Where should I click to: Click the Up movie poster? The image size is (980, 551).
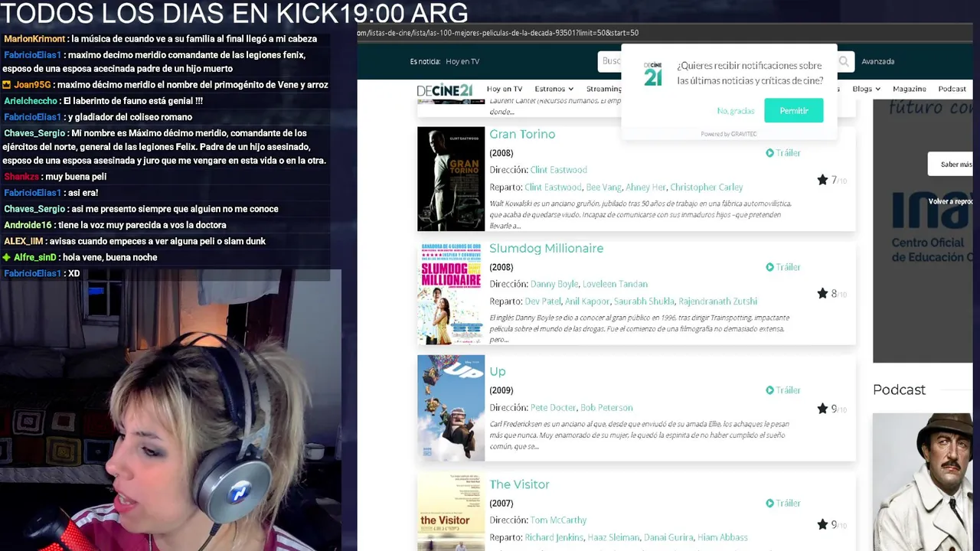pyautogui.click(x=451, y=408)
